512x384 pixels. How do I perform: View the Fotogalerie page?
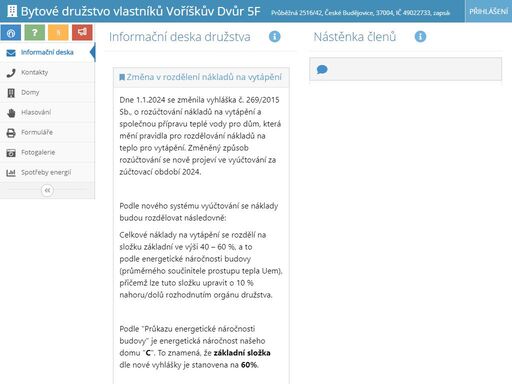click(x=47, y=152)
